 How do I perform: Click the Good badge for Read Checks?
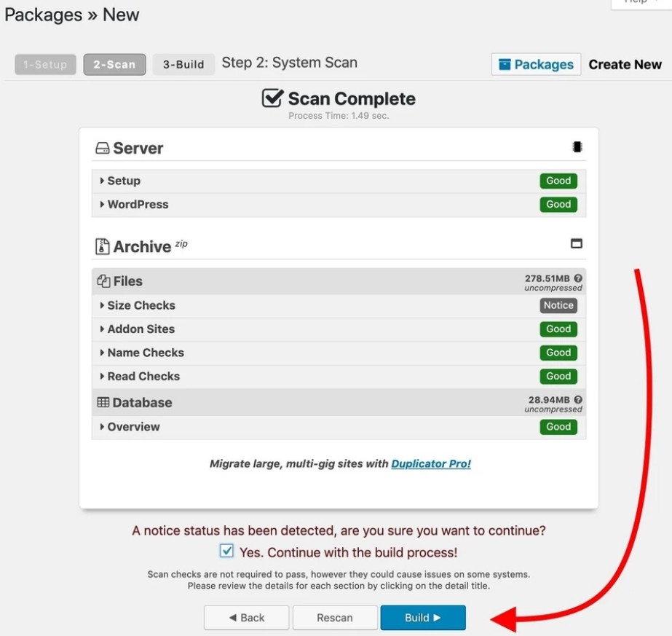[558, 376]
